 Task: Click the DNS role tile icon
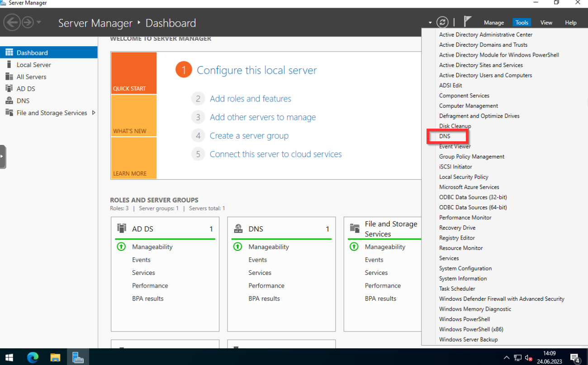238,228
